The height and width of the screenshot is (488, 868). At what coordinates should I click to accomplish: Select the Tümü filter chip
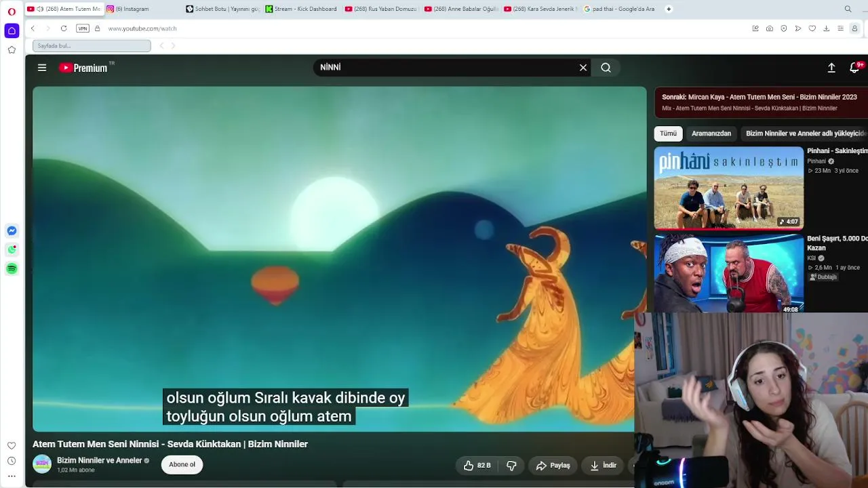[x=668, y=134]
